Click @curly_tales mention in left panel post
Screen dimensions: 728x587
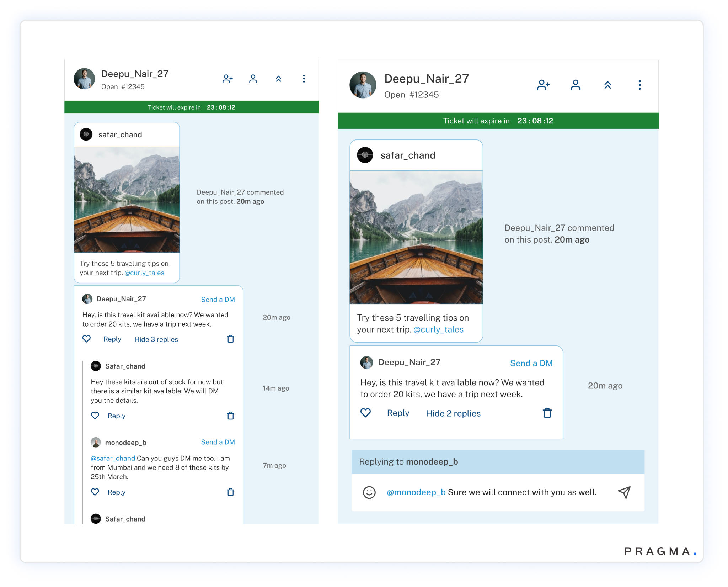[x=144, y=273]
